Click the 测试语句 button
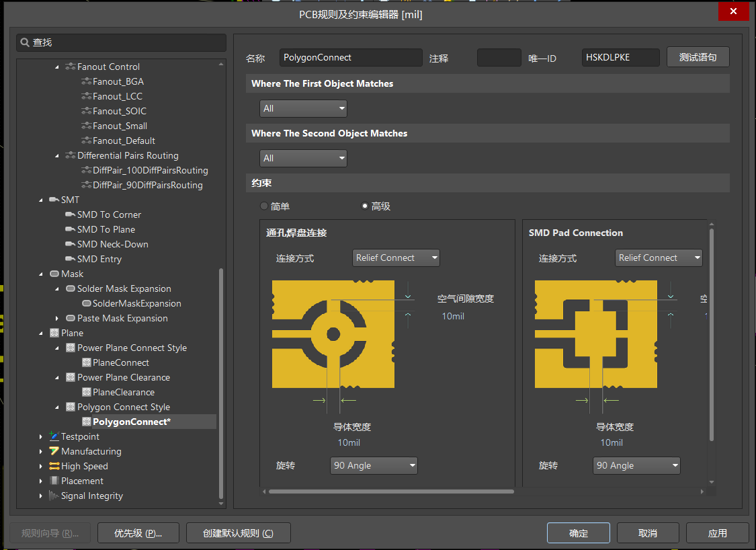This screenshot has width=756, height=550. 698,57
